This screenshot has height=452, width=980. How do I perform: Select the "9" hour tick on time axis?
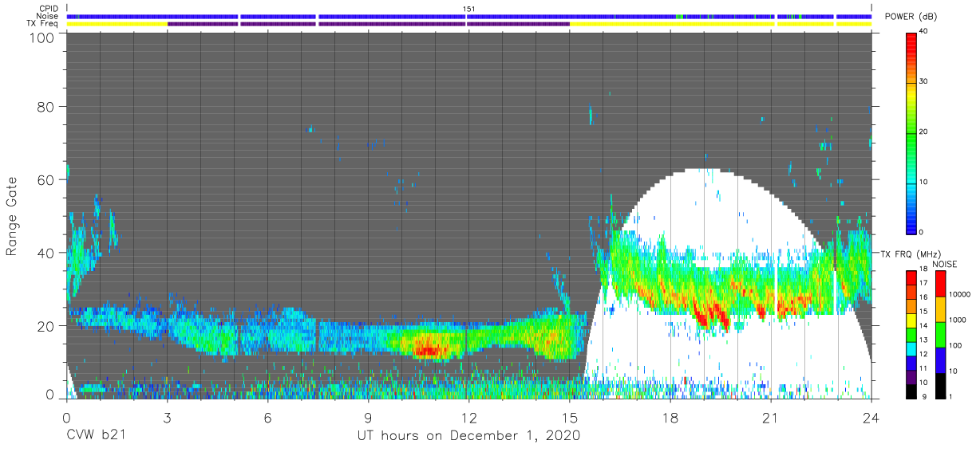click(369, 418)
